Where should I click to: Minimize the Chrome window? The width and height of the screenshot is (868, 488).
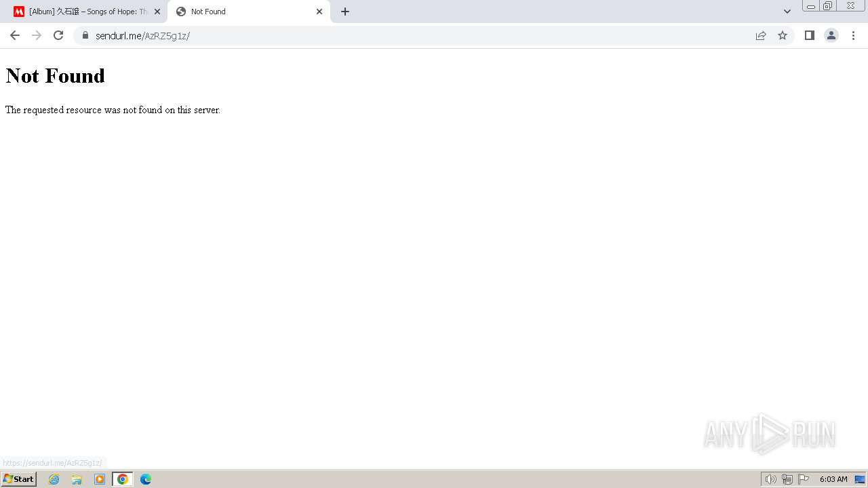811,6
